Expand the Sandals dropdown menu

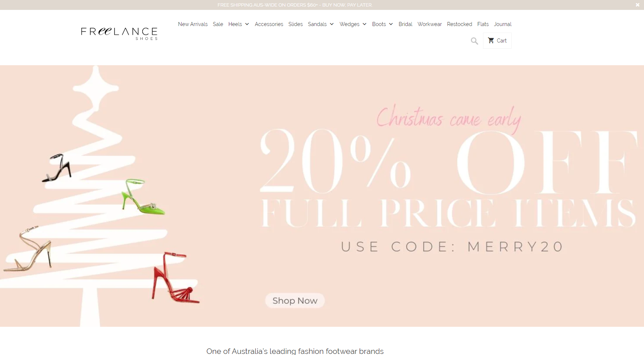tap(321, 24)
